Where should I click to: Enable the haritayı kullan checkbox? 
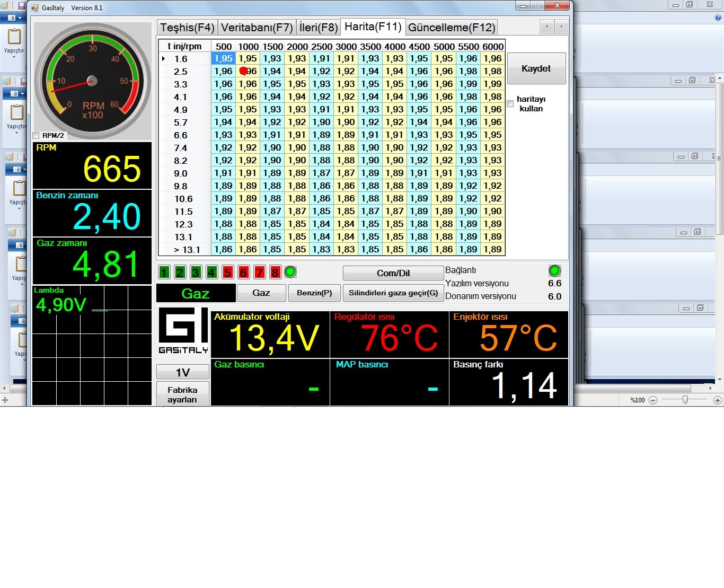point(510,104)
